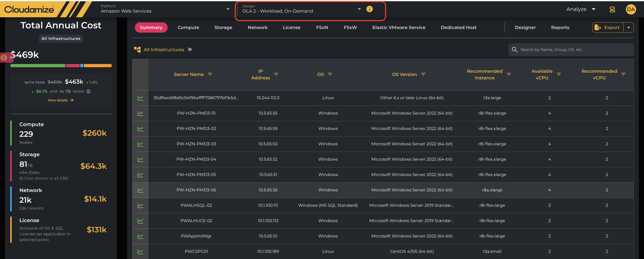Image resolution: width=644 pixels, height=259 pixels.
Task: Open the server stack icon in header
Action: 612,9
